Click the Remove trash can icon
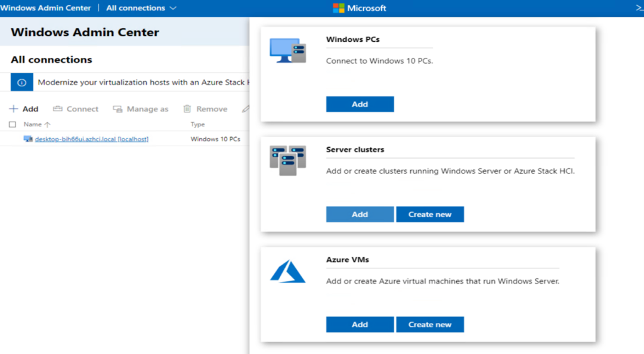The width and height of the screenshot is (644, 354). pyautogui.click(x=187, y=109)
